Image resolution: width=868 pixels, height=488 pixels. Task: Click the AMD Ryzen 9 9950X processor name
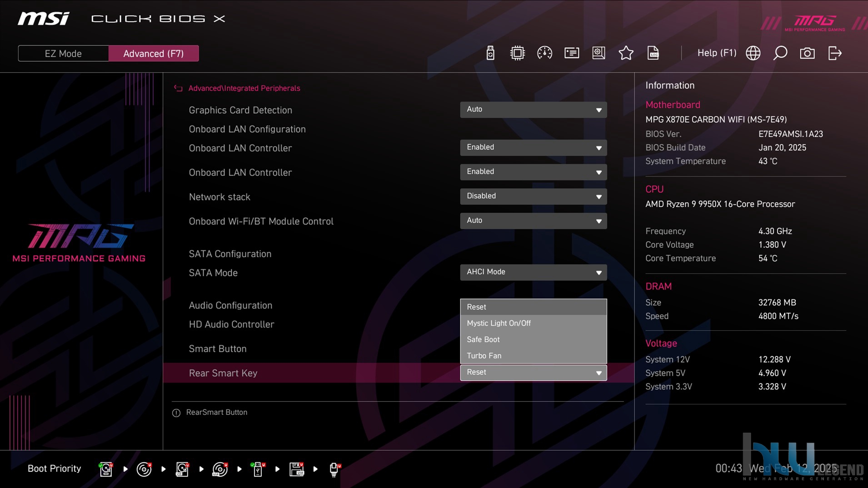720,204
